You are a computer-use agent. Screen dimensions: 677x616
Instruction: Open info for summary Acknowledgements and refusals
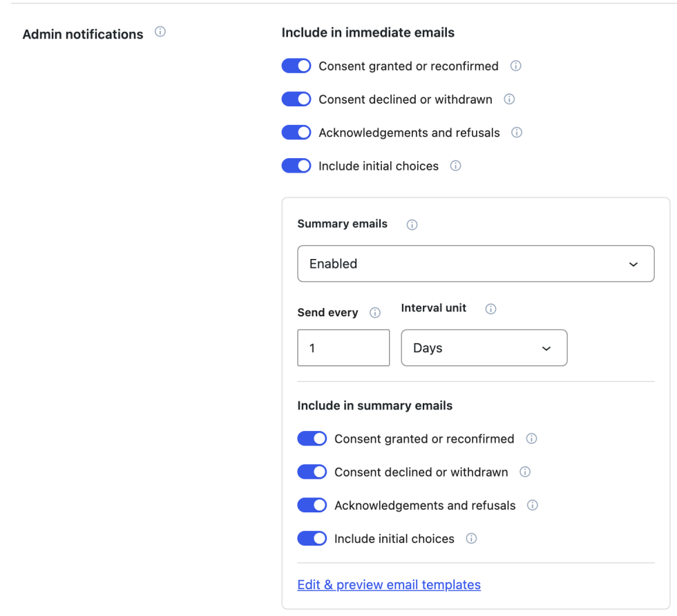[533, 505]
